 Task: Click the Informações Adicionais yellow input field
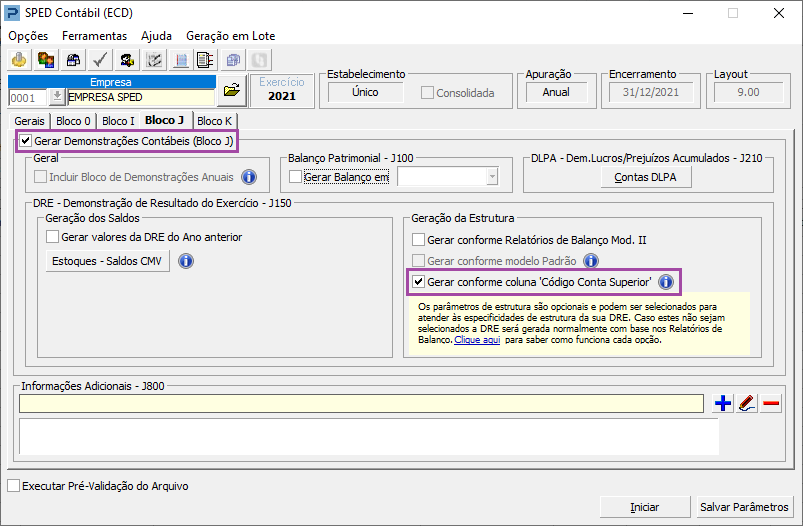pyautogui.click(x=362, y=404)
